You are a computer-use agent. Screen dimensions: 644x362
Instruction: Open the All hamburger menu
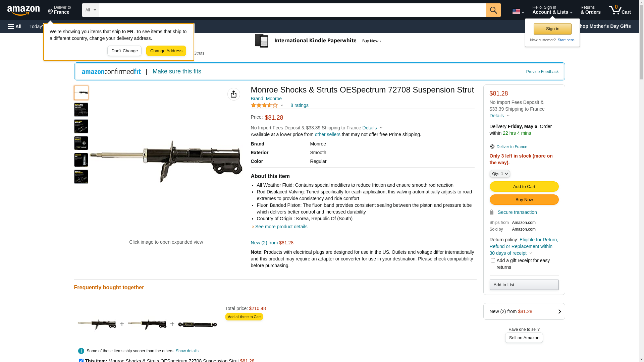[x=15, y=26]
